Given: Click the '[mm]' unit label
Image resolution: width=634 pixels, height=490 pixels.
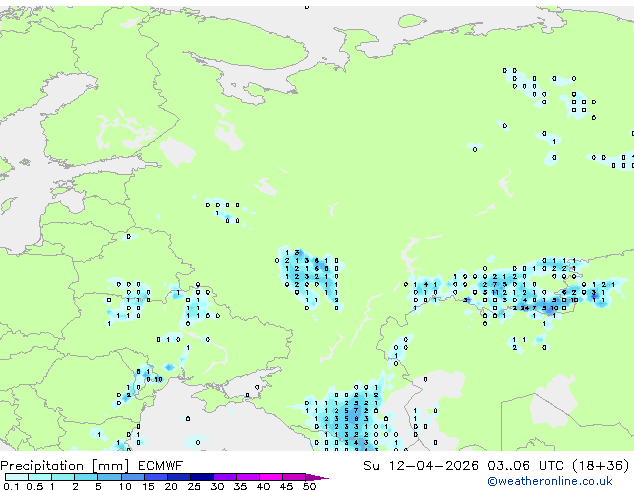Looking at the screenshot, I should pos(110,466).
